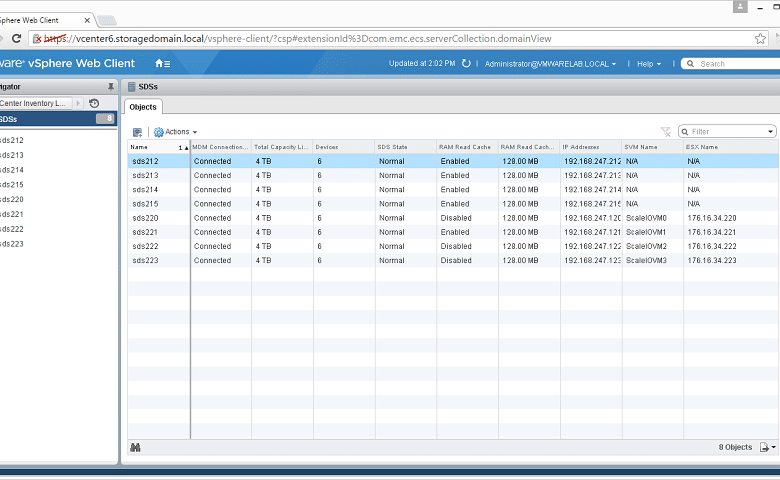
Task: Click the Filter input box
Action: tap(726, 132)
